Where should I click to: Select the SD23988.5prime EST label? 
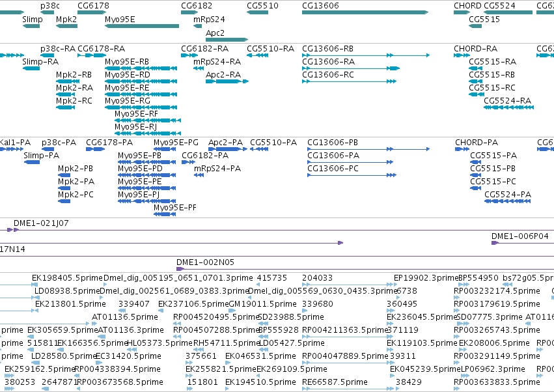291,317
